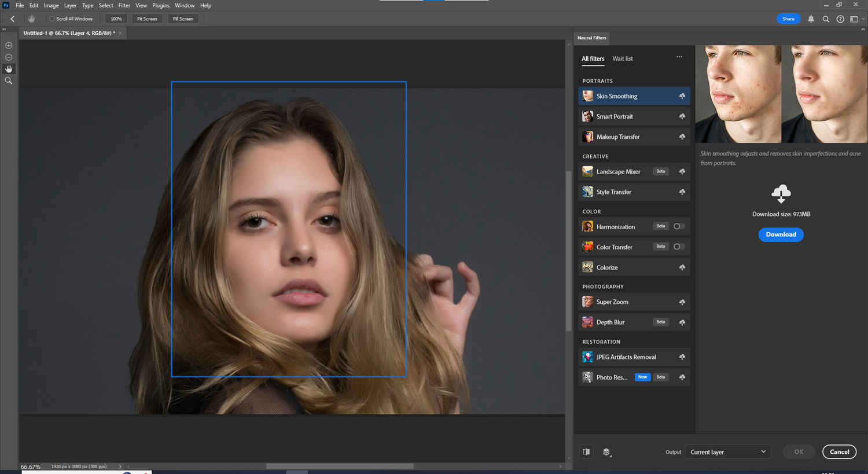Click the zoom-out (minus) tool icon
The height and width of the screenshot is (474, 868).
point(9,57)
